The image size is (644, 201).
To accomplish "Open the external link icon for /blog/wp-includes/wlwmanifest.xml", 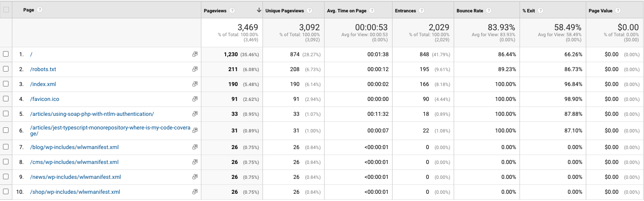I will [x=195, y=147].
